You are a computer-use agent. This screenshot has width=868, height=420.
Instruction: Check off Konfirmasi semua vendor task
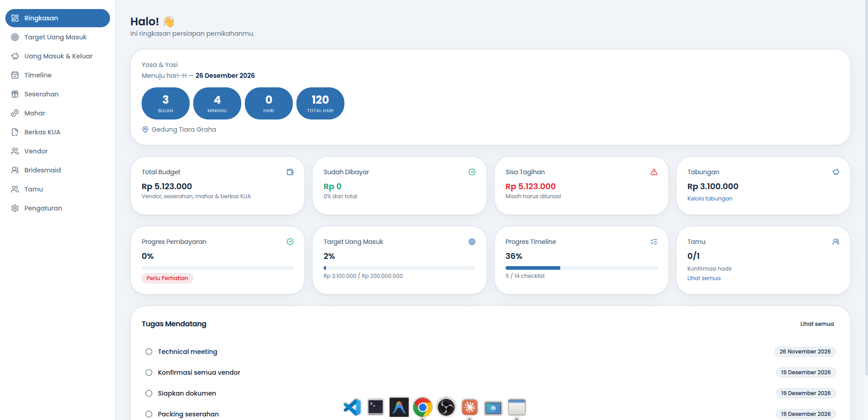(149, 372)
